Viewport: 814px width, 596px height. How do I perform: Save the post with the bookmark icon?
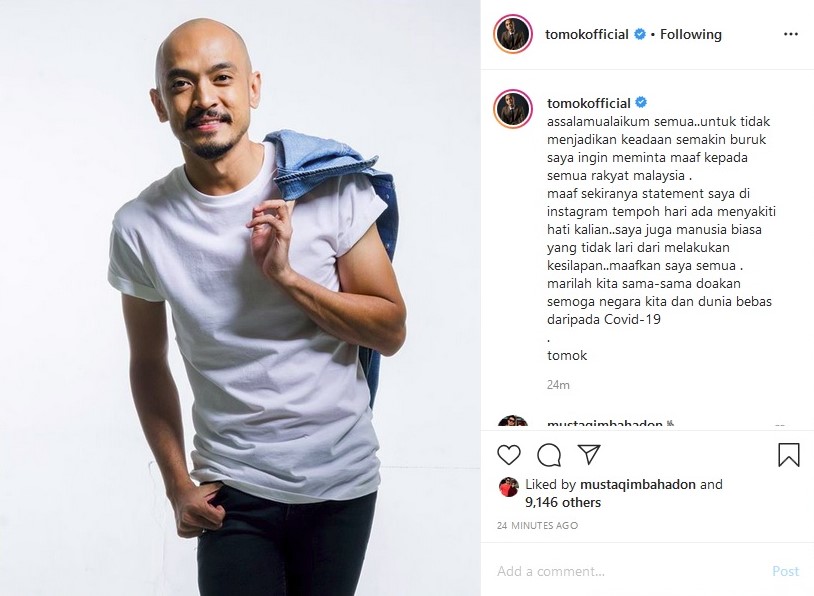789,454
